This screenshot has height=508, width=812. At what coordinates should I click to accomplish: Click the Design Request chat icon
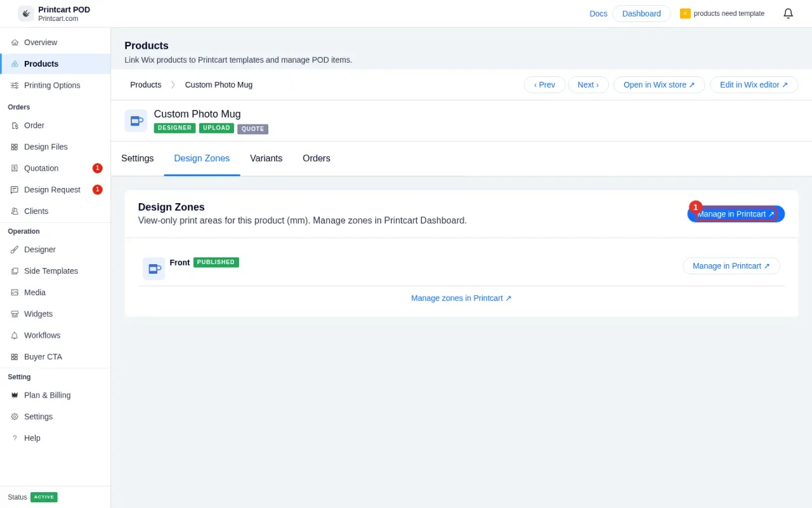[15, 190]
